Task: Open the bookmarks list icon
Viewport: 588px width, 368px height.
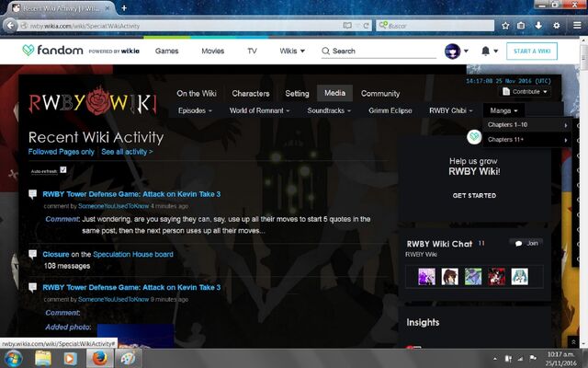Action: point(521,26)
